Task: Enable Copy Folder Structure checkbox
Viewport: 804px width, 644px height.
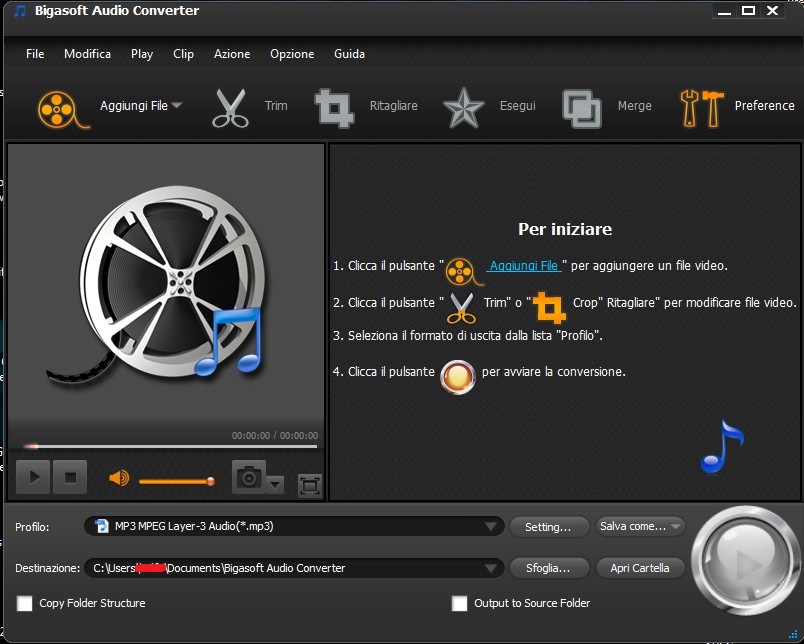Action: point(25,603)
